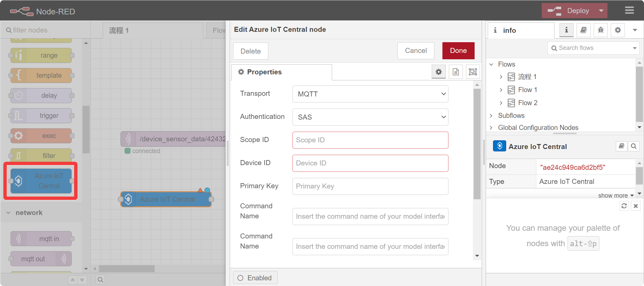
Task: Expand Global Configuration Nodes section
Action: (x=491, y=128)
